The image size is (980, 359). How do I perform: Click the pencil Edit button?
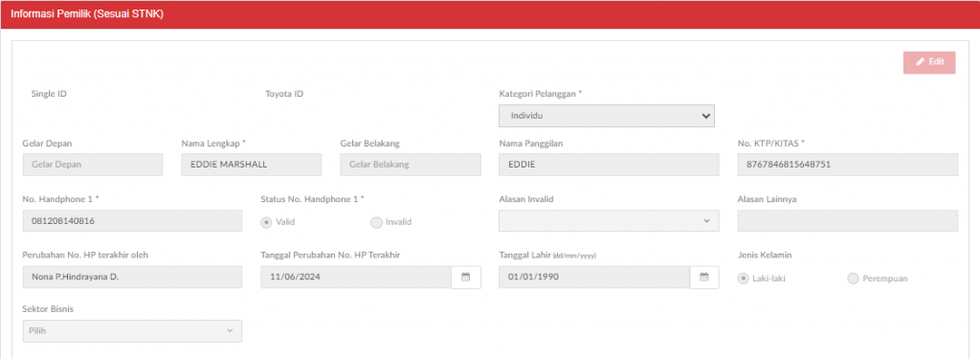tap(928, 62)
